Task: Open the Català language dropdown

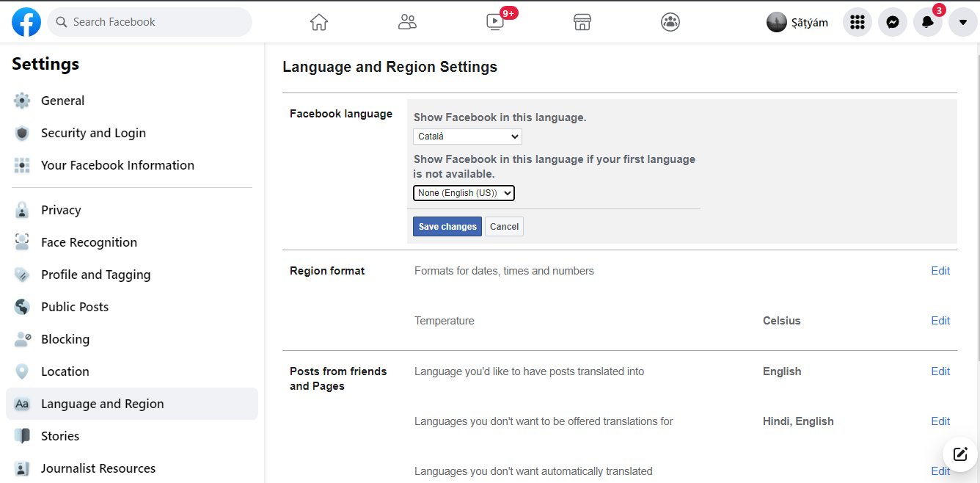Action: (467, 137)
